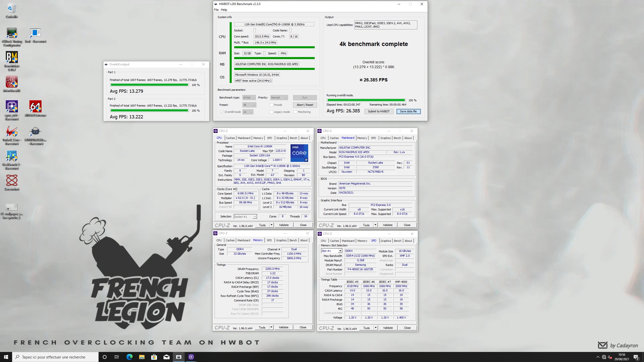
Task: Click Submit to HWBOT button
Action: click(x=379, y=111)
